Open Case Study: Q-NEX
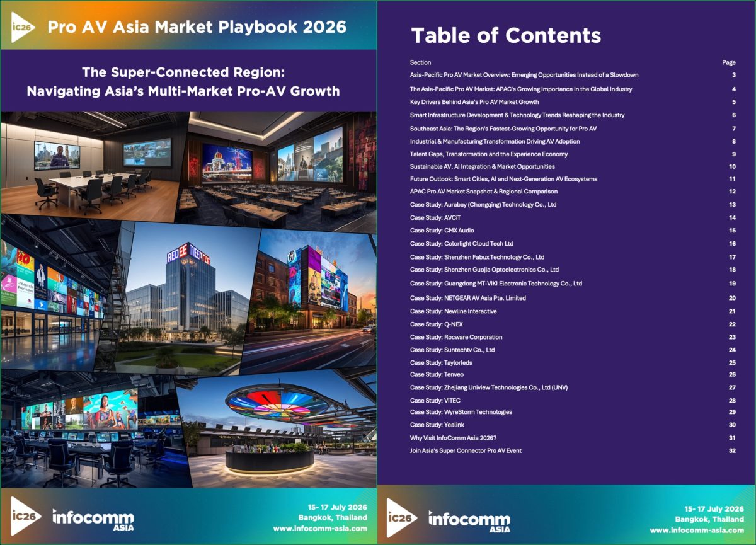This screenshot has width=756, height=545. pos(437,324)
